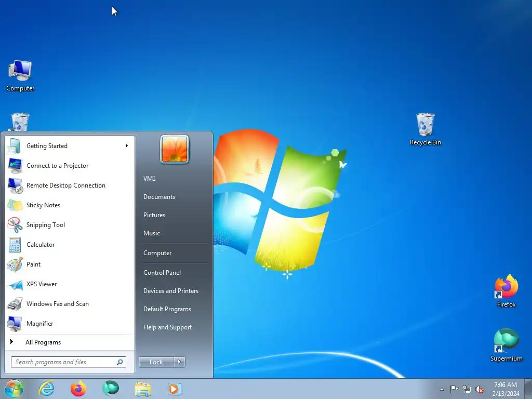Launch Snipping Tool scissors icon
Screen dimensions: 532x399
pos(14,224)
